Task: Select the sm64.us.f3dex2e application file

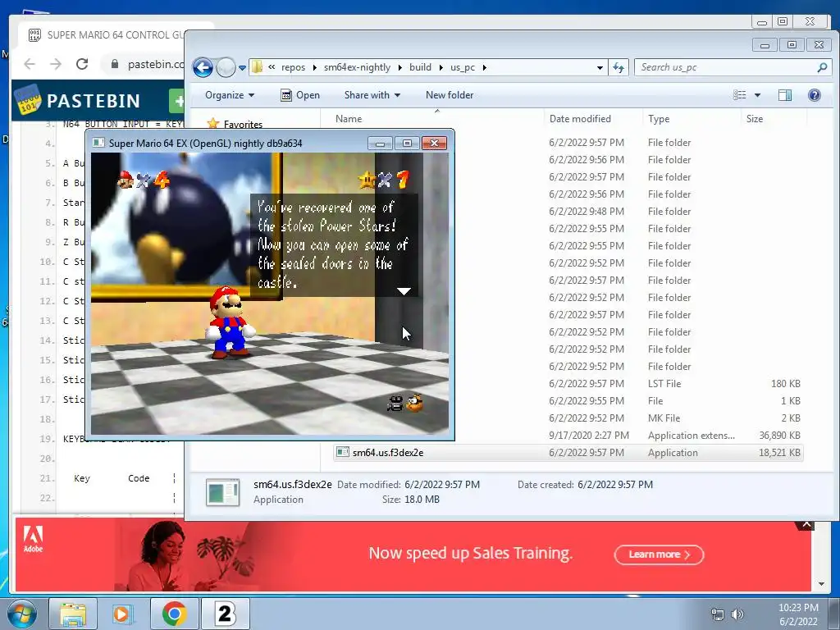Action: click(568, 453)
